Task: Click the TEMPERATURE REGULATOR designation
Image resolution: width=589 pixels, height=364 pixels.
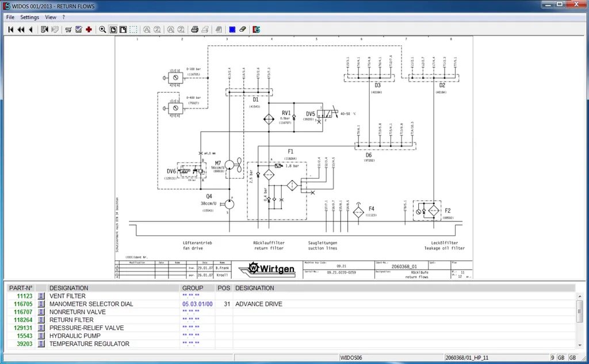Action: [89, 344]
